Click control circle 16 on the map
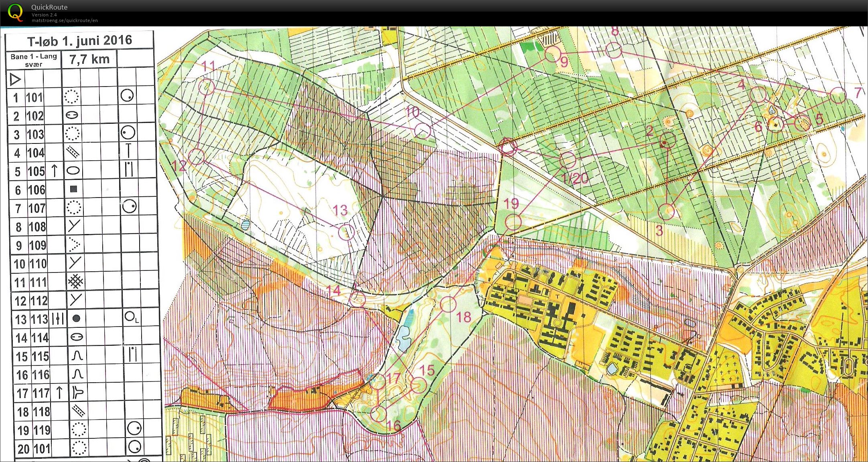 point(378,414)
